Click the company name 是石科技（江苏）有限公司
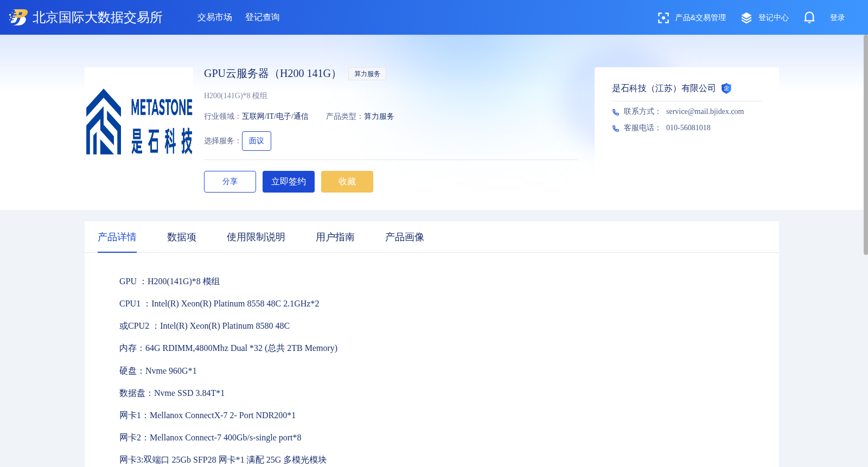The height and width of the screenshot is (467, 868). 664,88
